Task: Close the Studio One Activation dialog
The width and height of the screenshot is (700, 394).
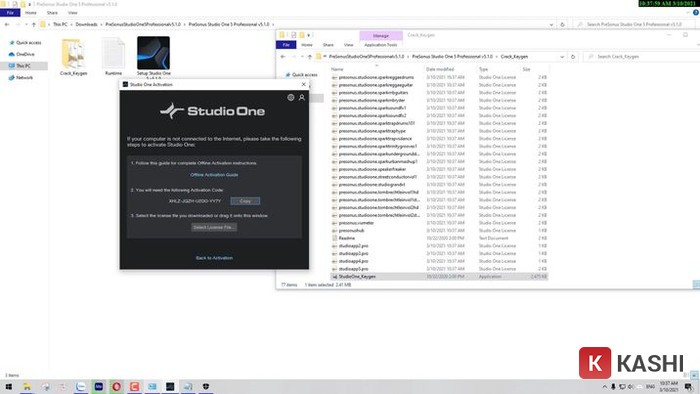Action: coord(304,84)
